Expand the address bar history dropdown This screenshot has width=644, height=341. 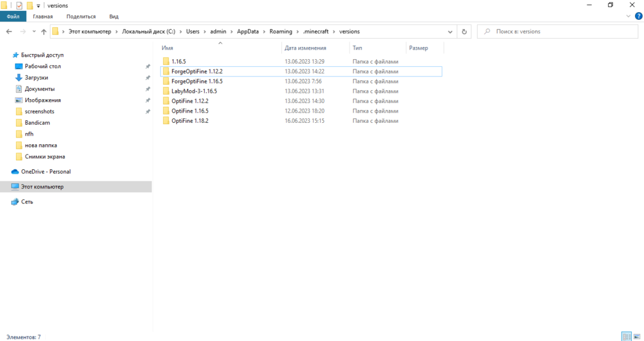point(450,32)
